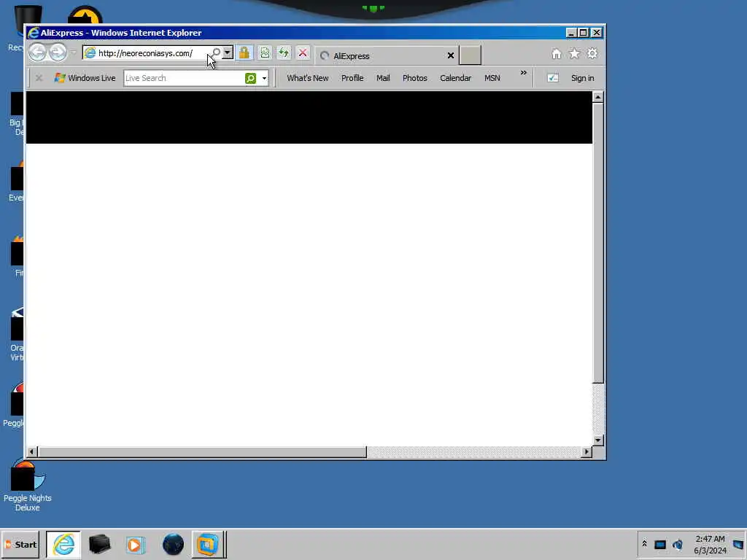
Task: Click the checkmark icon beside Sign in
Action: click(x=553, y=77)
